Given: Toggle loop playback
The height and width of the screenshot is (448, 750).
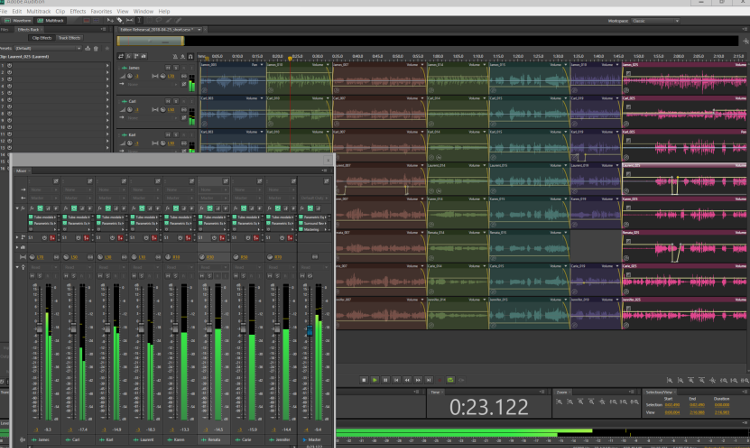Looking at the screenshot, I should (x=451, y=380).
